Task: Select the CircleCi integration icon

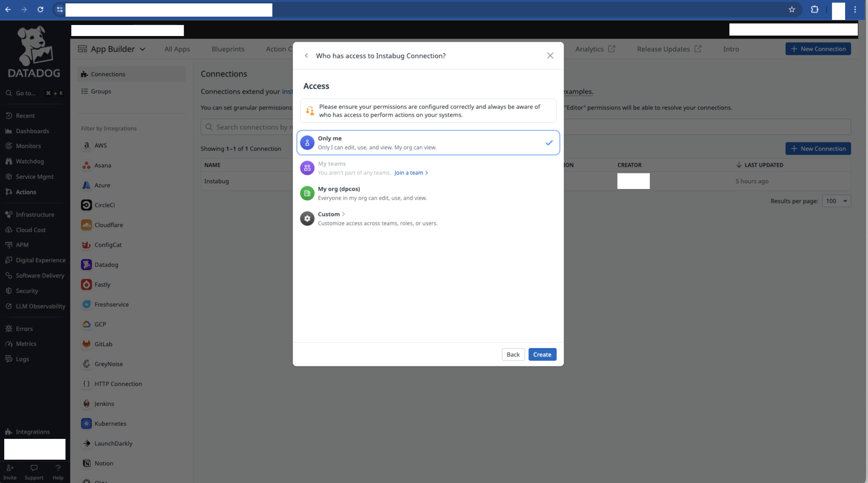Action: 86,205
